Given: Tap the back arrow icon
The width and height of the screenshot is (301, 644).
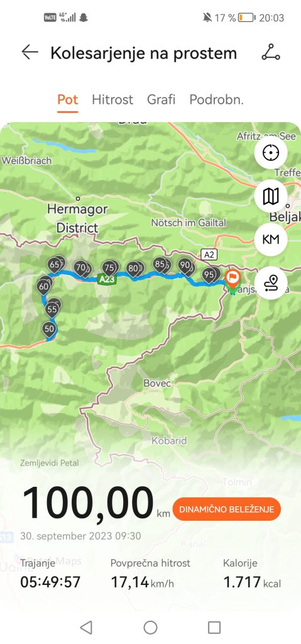Looking at the screenshot, I should point(30,53).
